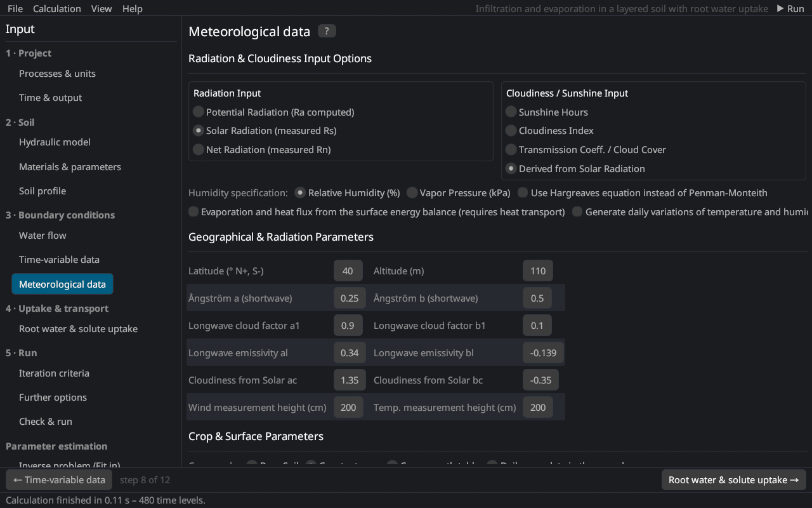812x508 pixels.
Task: Edit Longwave emissivity al value
Action: point(350,352)
